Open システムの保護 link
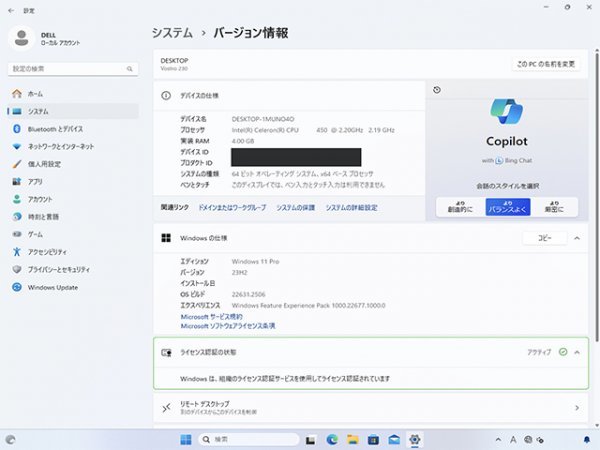The width and height of the screenshot is (600, 450). pos(295,207)
